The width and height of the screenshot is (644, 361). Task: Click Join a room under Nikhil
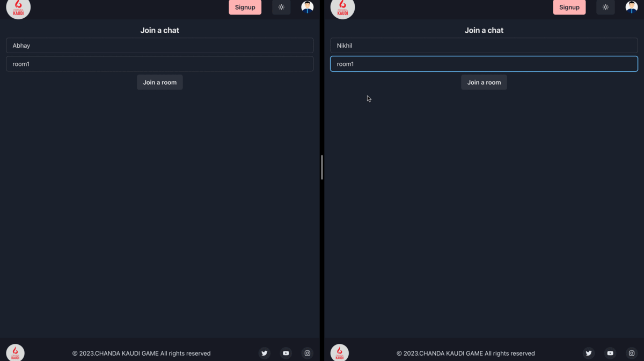tap(484, 82)
